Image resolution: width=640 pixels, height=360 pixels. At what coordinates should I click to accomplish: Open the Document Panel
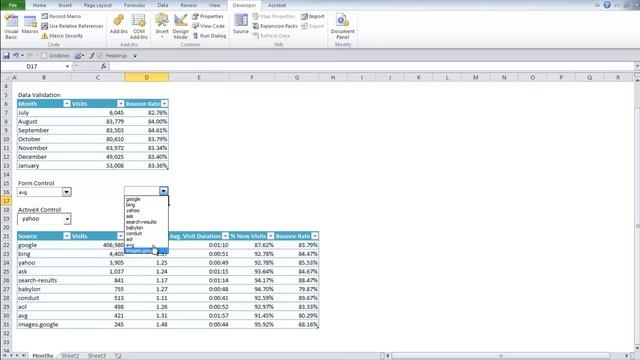click(x=342, y=26)
